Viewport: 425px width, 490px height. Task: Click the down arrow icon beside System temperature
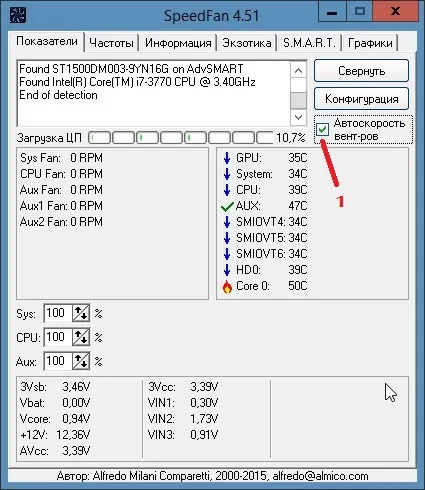(227, 174)
